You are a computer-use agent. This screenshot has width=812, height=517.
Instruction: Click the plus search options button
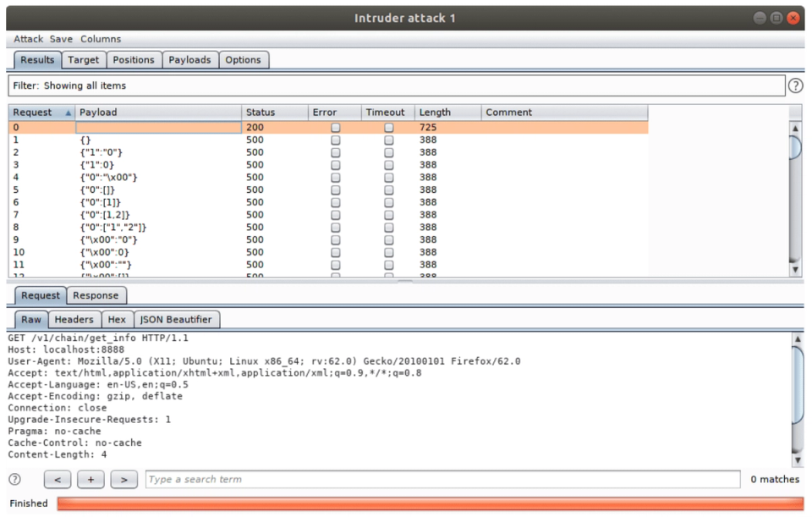[x=91, y=479]
